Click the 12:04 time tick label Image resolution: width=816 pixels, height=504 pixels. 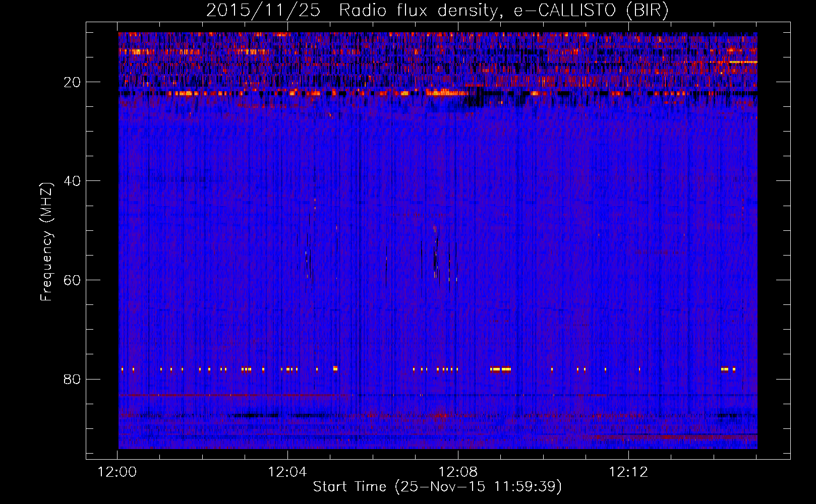click(287, 472)
